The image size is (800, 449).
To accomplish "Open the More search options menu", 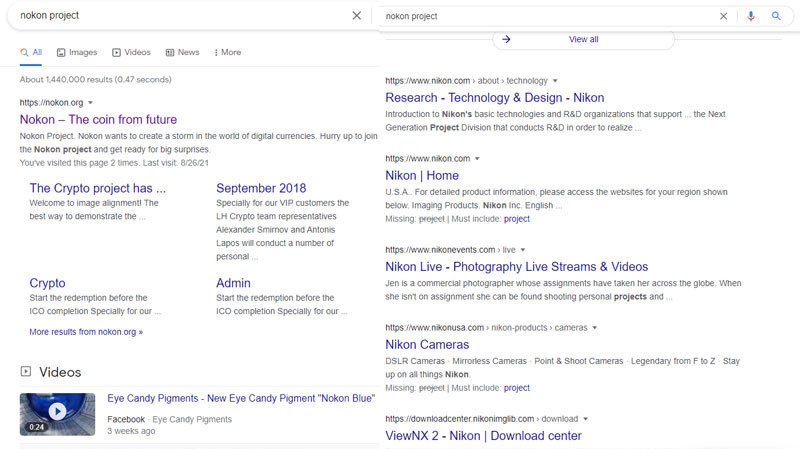I will (x=228, y=52).
